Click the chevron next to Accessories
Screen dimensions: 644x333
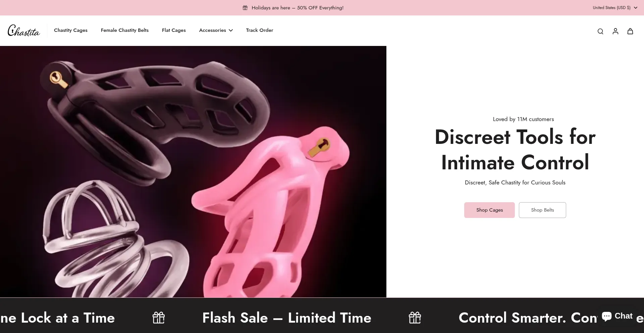231,30
